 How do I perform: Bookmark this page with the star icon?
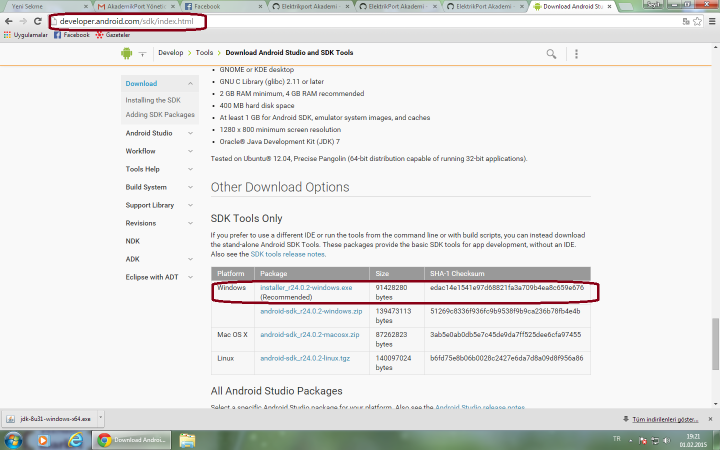click(x=698, y=21)
